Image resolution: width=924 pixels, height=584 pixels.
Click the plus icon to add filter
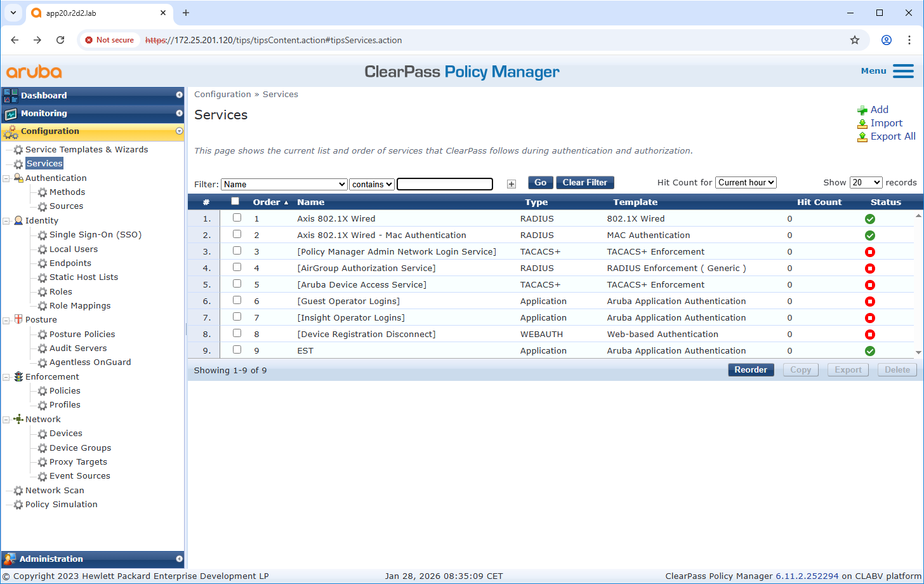click(x=511, y=184)
